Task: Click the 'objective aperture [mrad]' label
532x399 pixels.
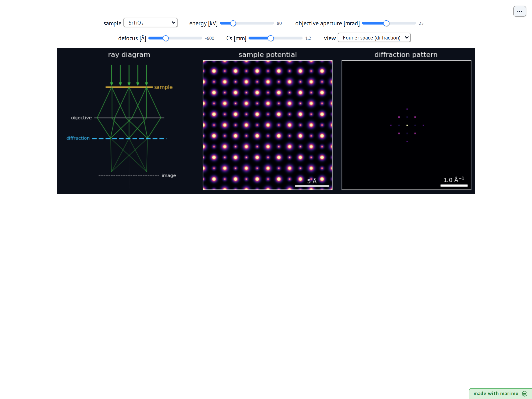Action: pyautogui.click(x=327, y=23)
